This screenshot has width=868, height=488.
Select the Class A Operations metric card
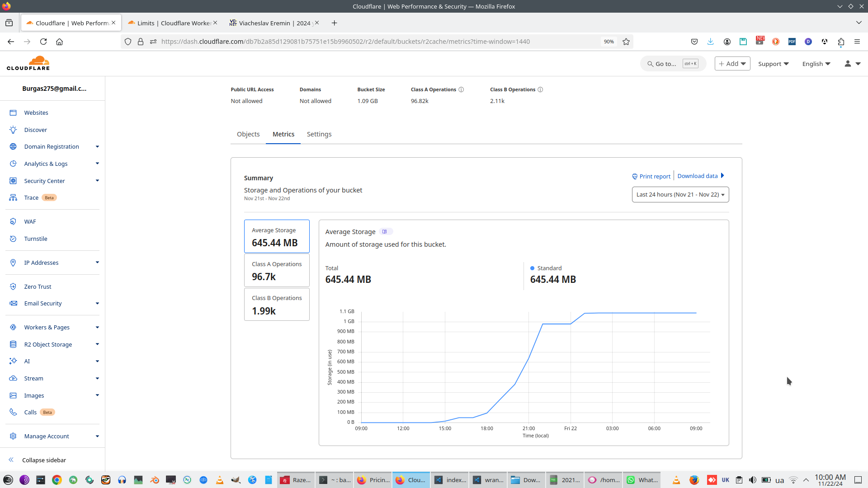pyautogui.click(x=277, y=270)
